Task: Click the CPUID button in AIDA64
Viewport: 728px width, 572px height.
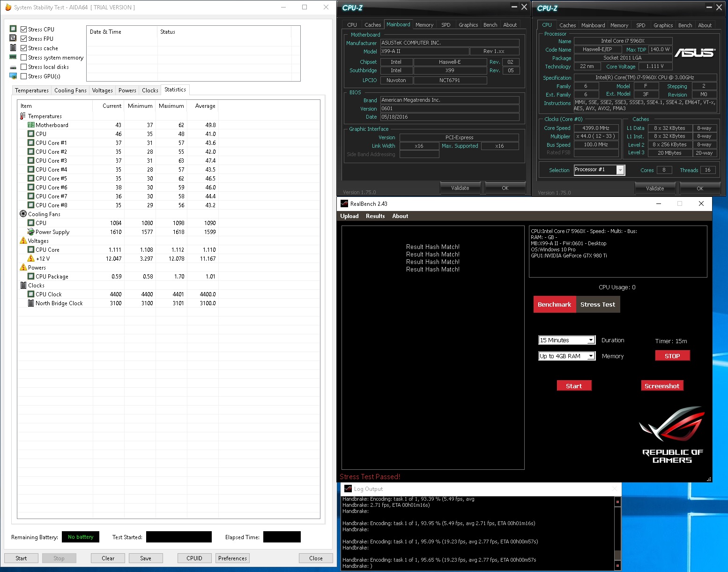Action: 194,558
